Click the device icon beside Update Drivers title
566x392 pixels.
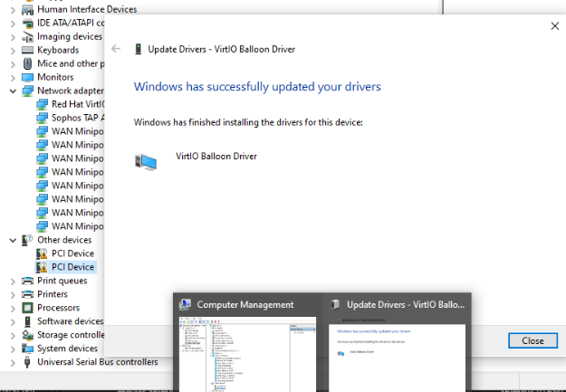(138, 49)
